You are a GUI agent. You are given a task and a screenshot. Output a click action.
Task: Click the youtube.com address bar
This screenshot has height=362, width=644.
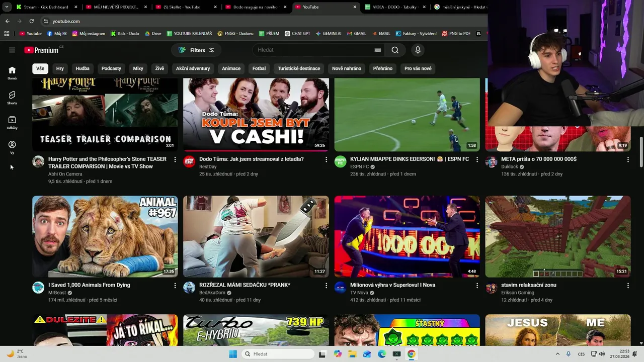click(x=262, y=21)
